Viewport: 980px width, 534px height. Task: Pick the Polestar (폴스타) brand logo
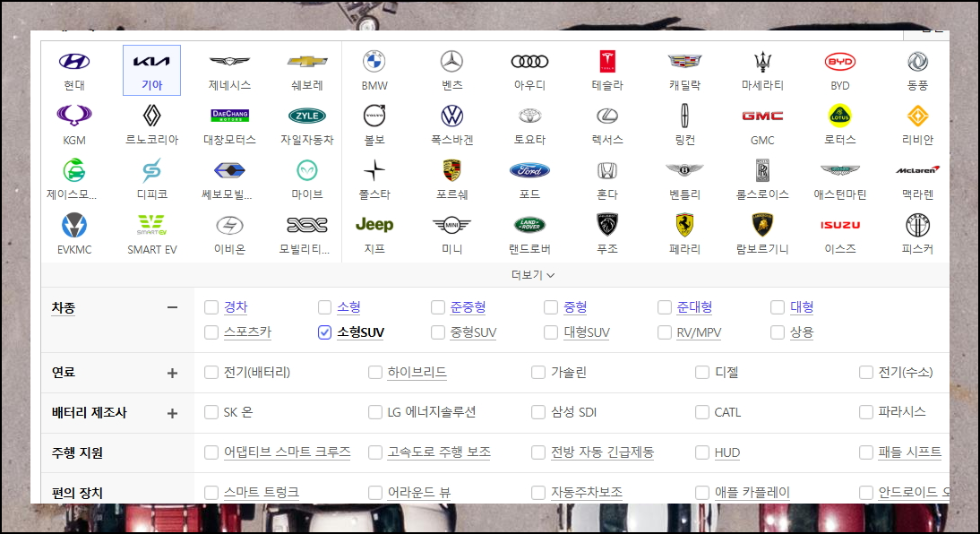point(374,170)
